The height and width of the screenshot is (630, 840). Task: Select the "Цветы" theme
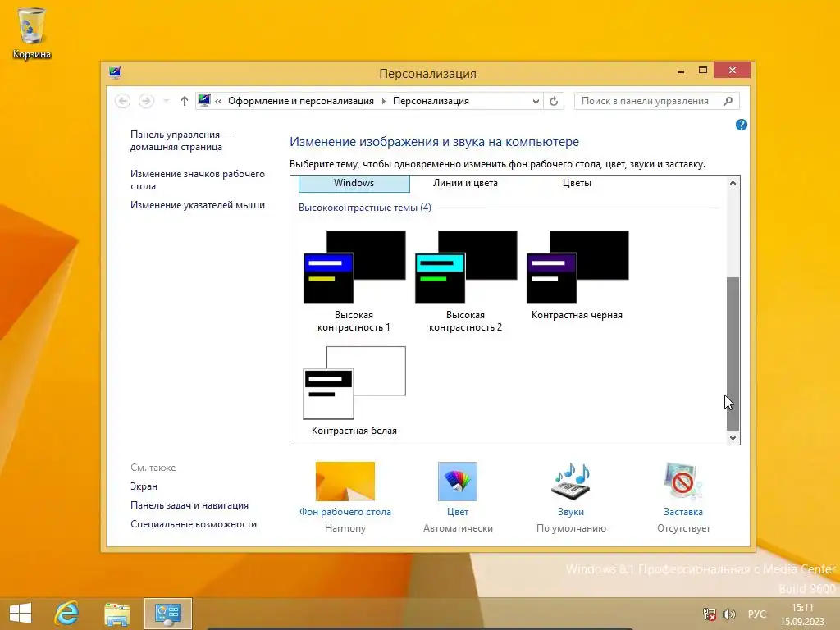tap(577, 183)
